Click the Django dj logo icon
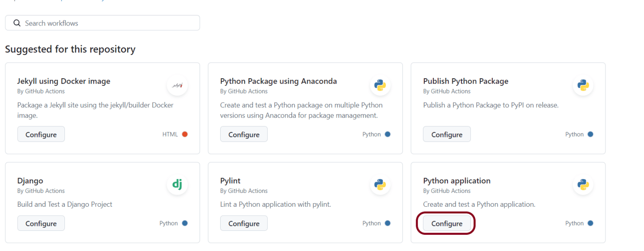This screenshot has height=251, width=644. [x=177, y=184]
